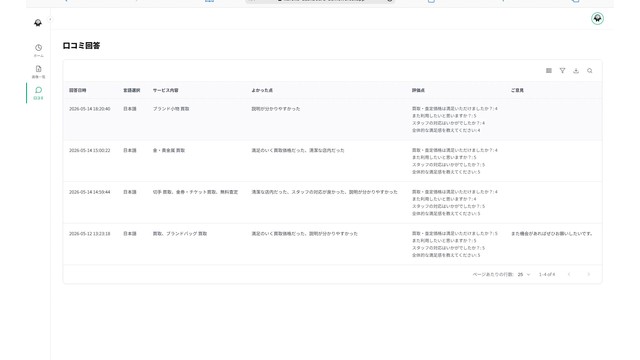Click the 1-4 of 4 pagination text
Image resolution: width=640 pixels, height=360 pixels.
(547, 274)
